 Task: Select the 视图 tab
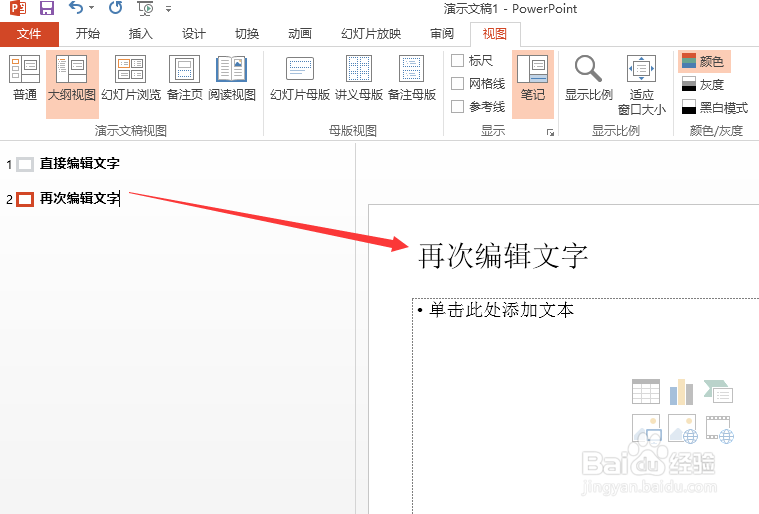point(495,34)
